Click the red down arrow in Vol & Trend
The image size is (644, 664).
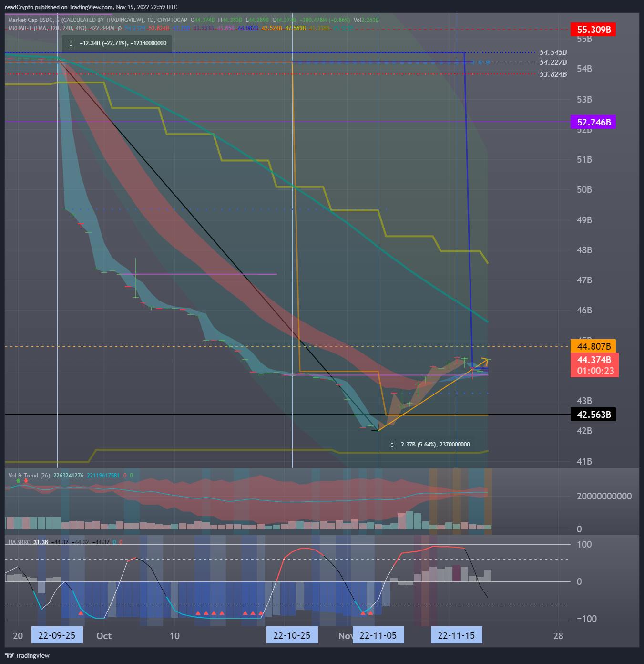pos(26,481)
